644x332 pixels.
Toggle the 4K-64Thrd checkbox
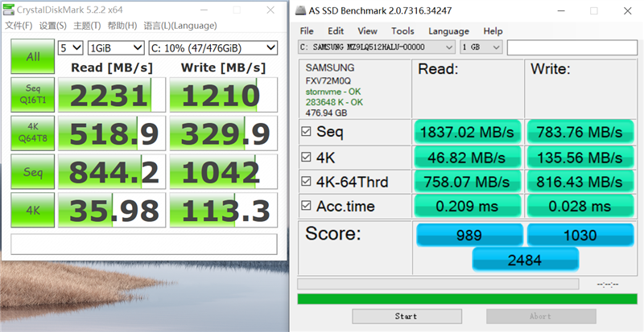pos(306,182)
